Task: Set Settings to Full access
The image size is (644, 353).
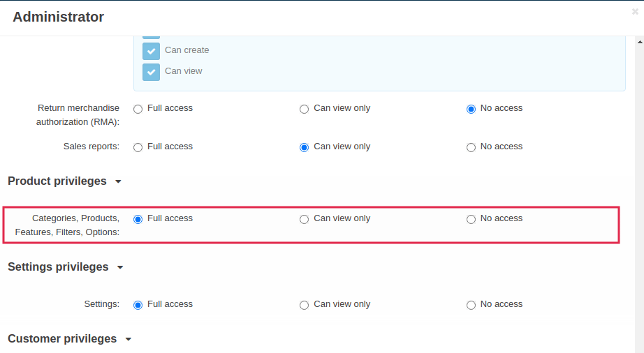Action: tap(138, 305)
